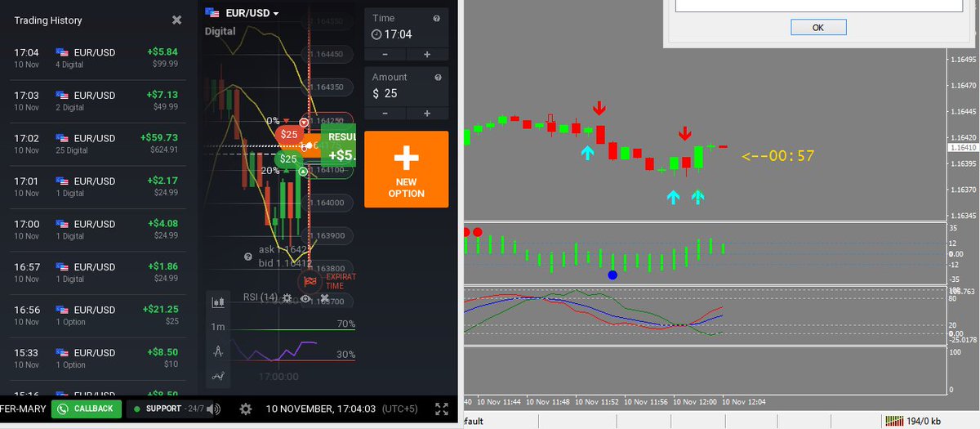
Task: Open the 17:04 EUR/USD +$5.84 trade
Action: [x=97, y=57]
